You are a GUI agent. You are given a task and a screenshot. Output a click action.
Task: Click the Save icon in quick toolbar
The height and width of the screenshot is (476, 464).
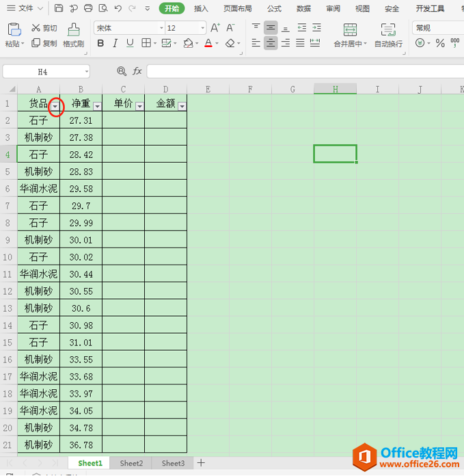[59, 8]
